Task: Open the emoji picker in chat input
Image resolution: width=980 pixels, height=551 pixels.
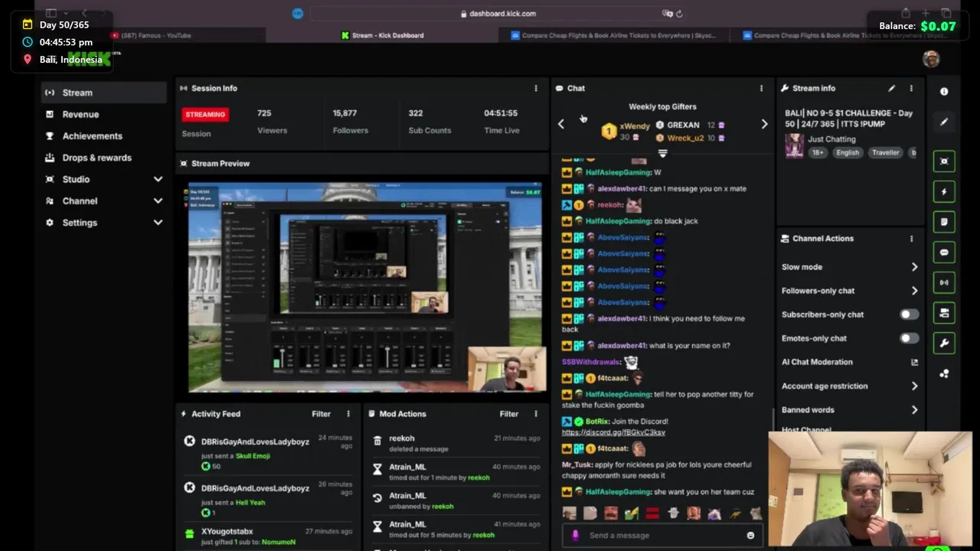Action: pyautogui.click(x=750, y=536)
